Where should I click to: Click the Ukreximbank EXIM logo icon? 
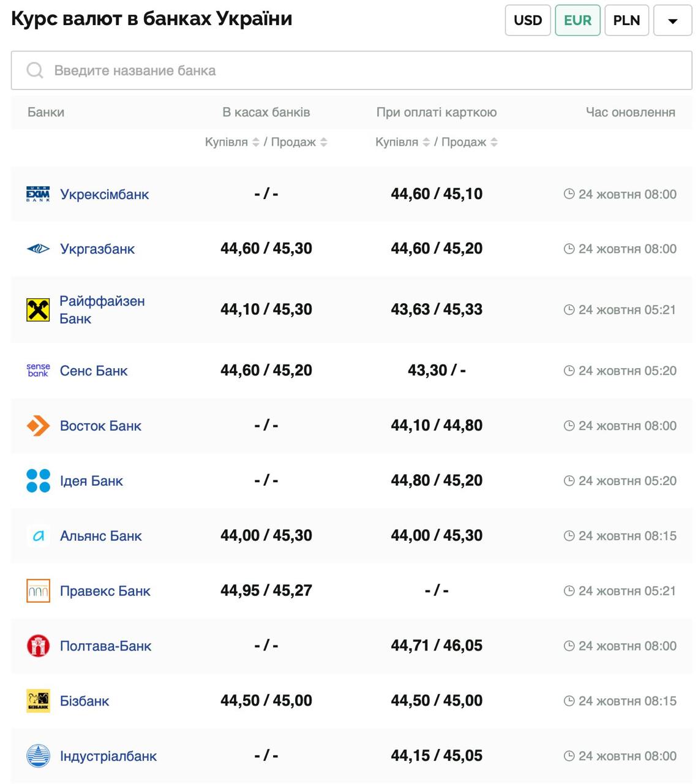point(38,194)
